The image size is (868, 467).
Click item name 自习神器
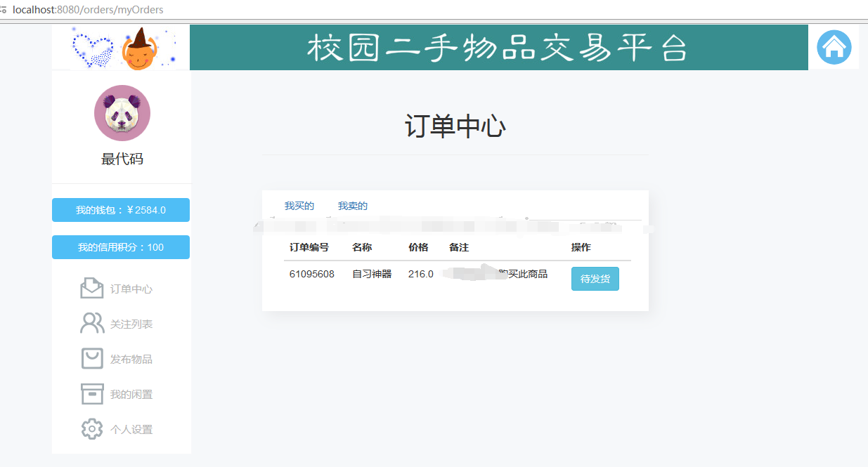[x=372, y=274]
